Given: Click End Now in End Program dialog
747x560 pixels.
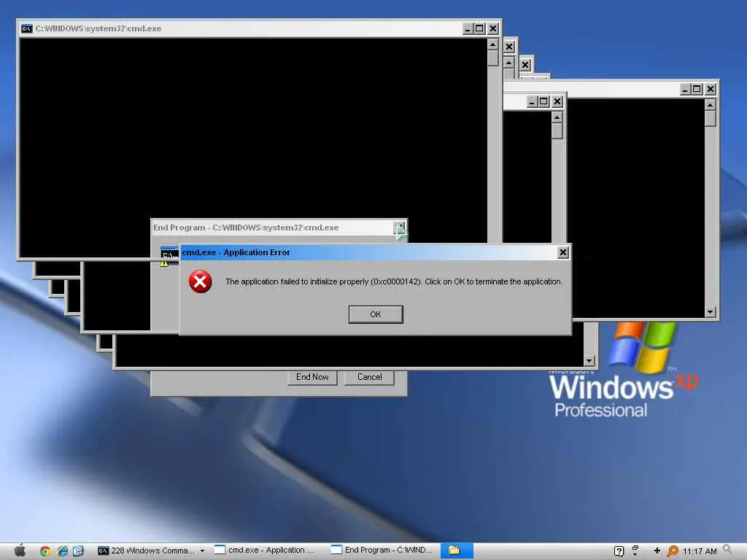Looking at the screenshot, I should pos(312,377).
